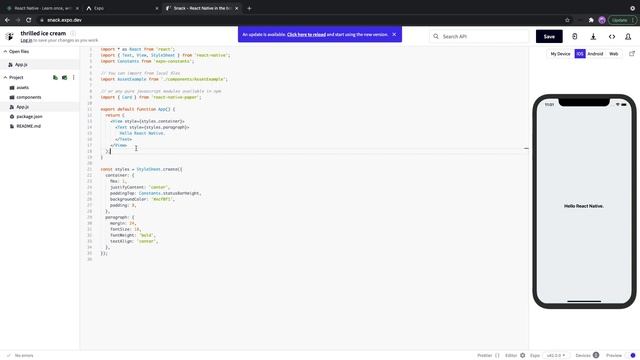
Task: Click the snack title 'thrilled ice cream'
Action: 43,33
